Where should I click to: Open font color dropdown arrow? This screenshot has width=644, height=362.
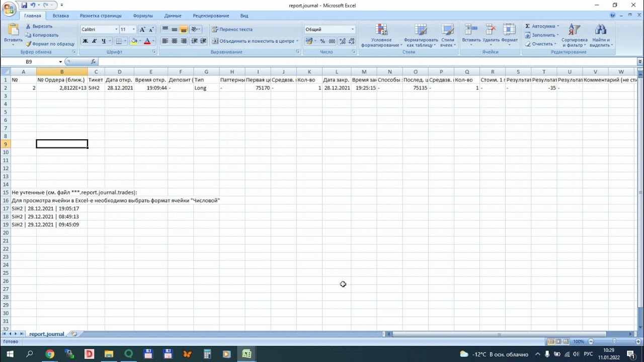pos(153,41)
